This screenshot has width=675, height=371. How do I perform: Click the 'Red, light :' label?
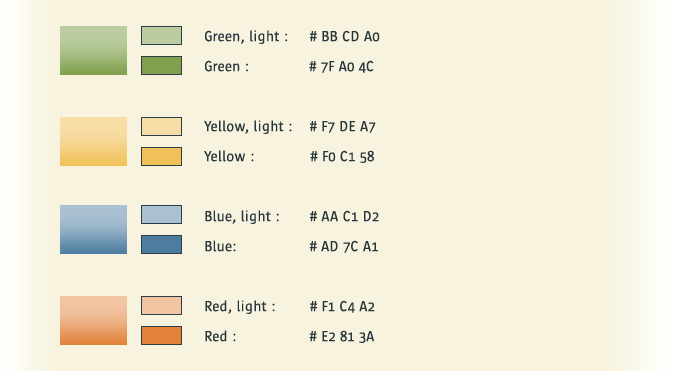tap(240, 307)
